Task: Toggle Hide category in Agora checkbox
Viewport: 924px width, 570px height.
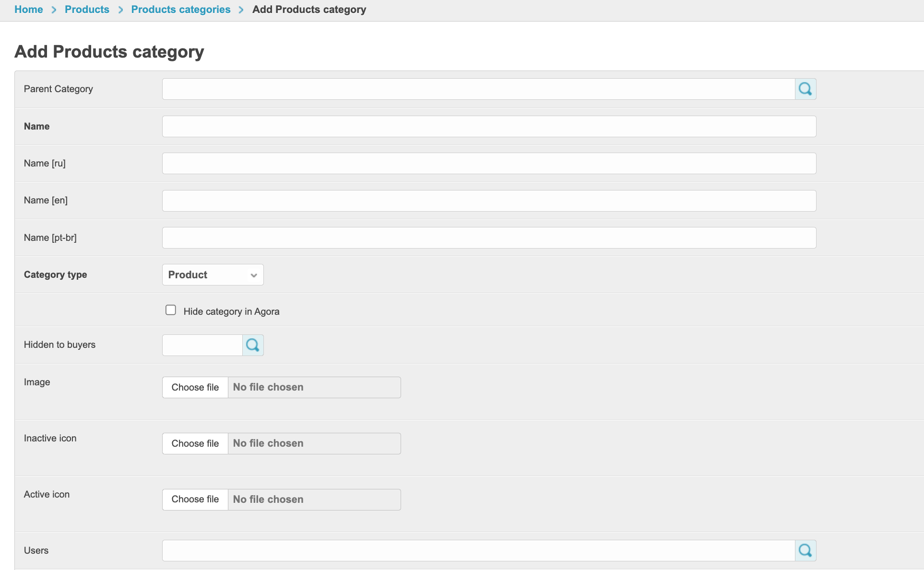Action: point(171,310)
